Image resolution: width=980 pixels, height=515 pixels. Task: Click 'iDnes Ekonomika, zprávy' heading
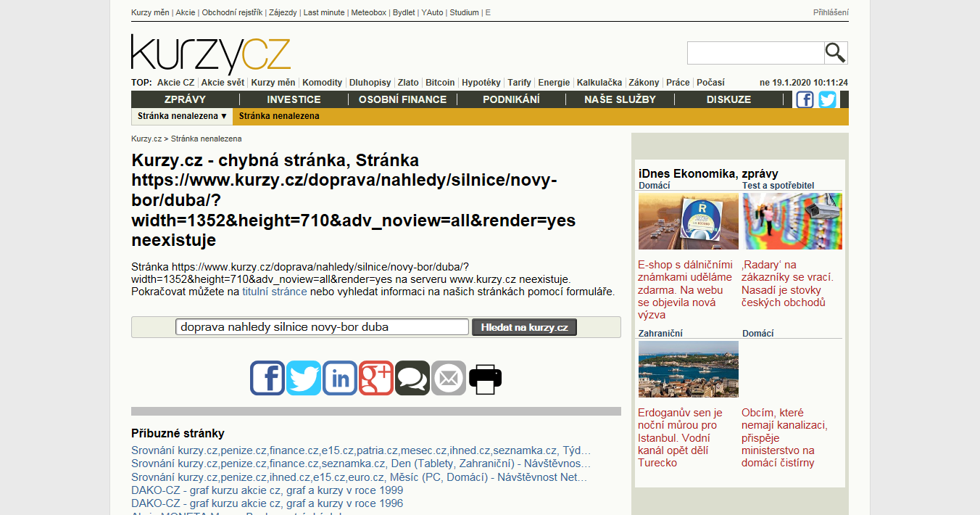[x=708, y=173]
